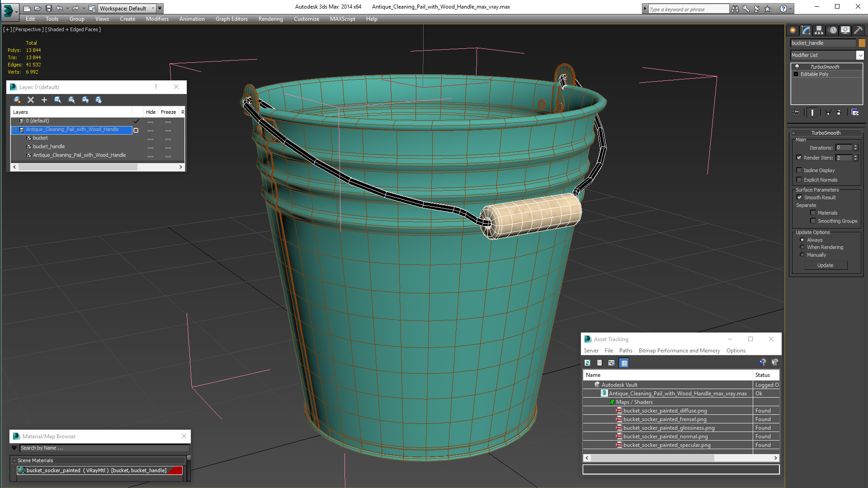
Task: Toggle the Smooth Result checkbox
Action: 799,197
